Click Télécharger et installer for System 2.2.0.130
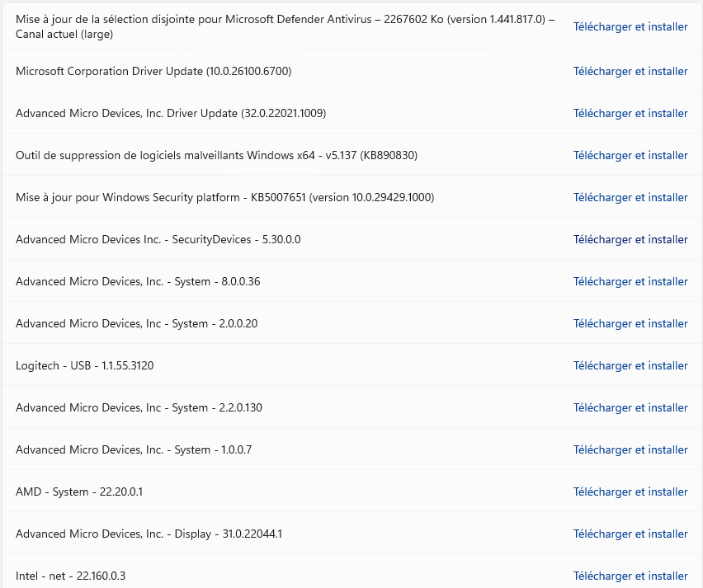Viewport: 703px width, 588px height. tap(630, 407)
